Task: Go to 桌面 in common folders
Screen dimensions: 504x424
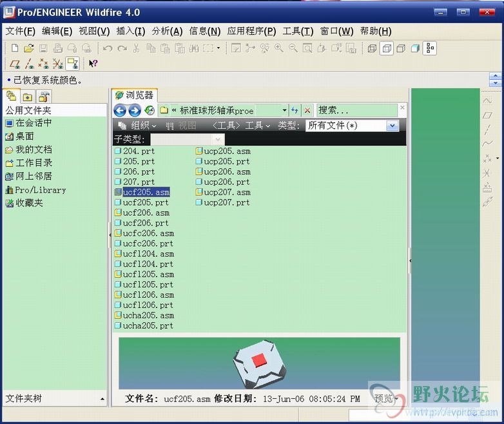Action: click(19, 136)
